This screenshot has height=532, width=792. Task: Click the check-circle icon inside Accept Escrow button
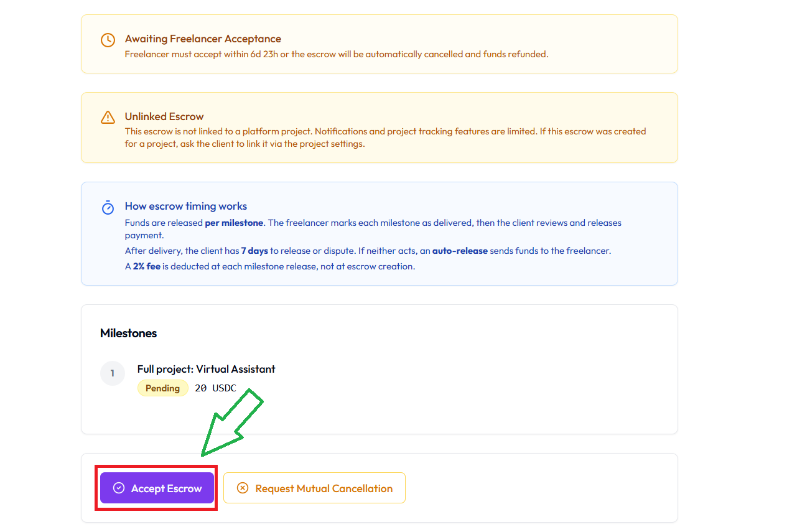[x=118, y=488]
